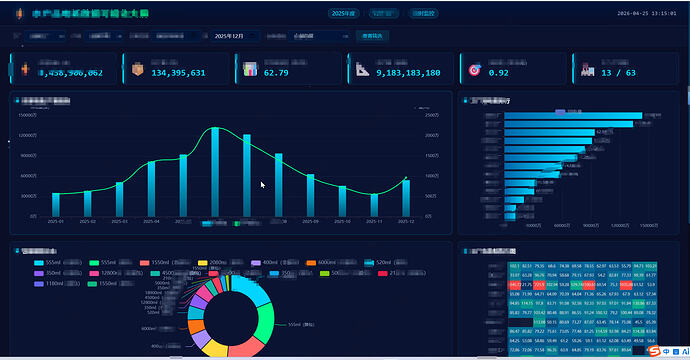The height and width of the screenshot is (360, 690).
Task: Open the 2025年12月 month picker
Action: click(x=235, y=36)
